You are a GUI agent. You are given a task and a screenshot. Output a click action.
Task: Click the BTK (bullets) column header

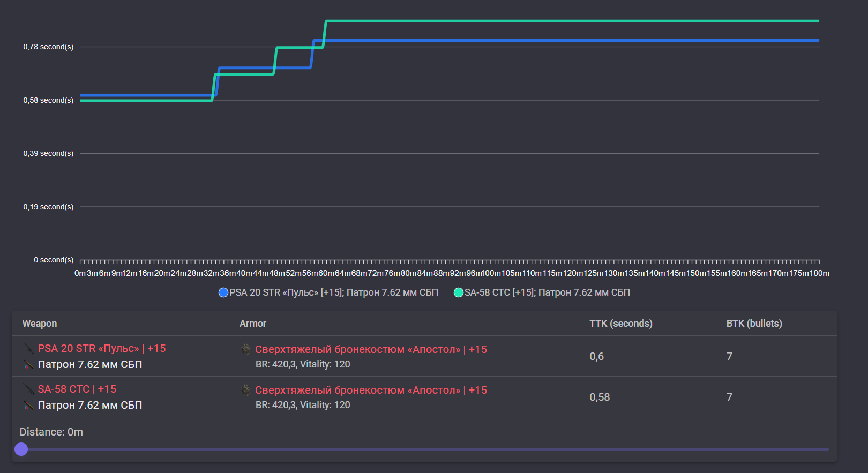754,324
